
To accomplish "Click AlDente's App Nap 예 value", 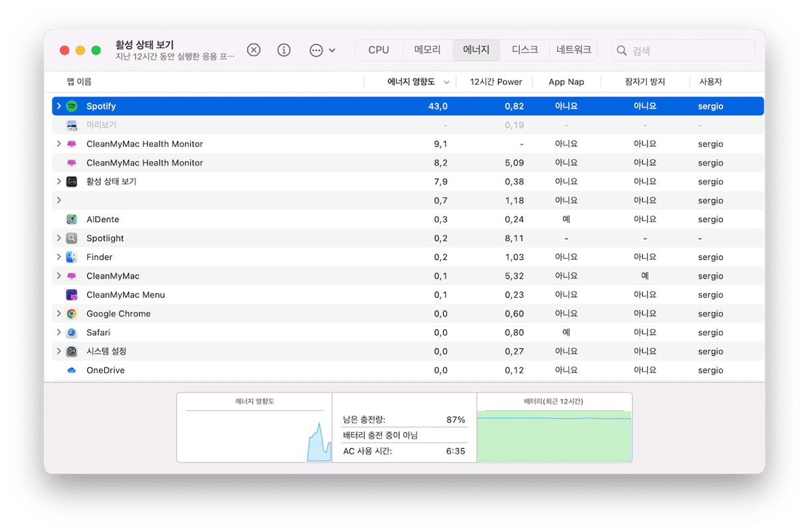I will tap(566, 219).
